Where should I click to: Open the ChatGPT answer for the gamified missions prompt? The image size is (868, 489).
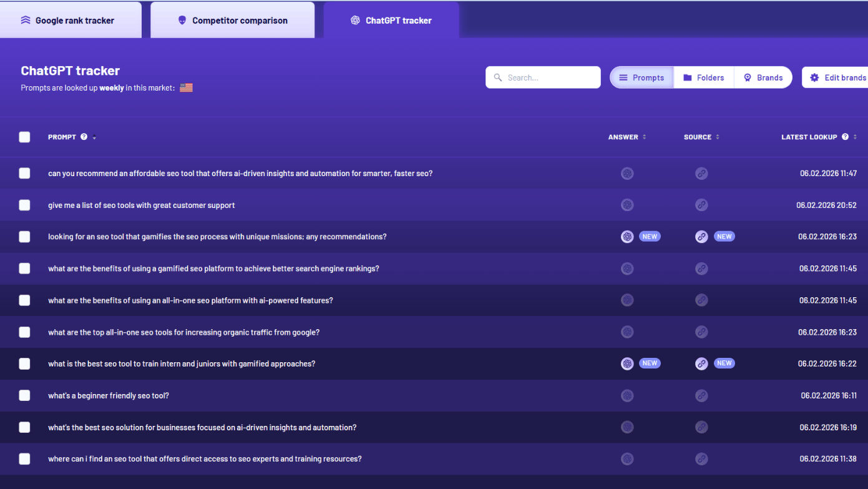coord(627,236)
